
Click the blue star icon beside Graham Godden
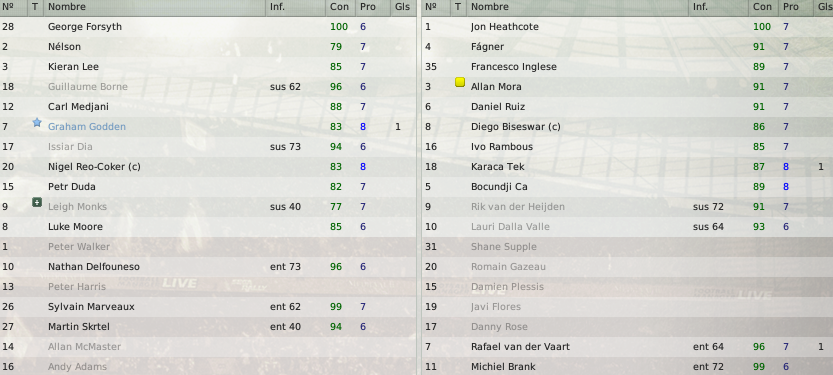click(x=37, y=123)
